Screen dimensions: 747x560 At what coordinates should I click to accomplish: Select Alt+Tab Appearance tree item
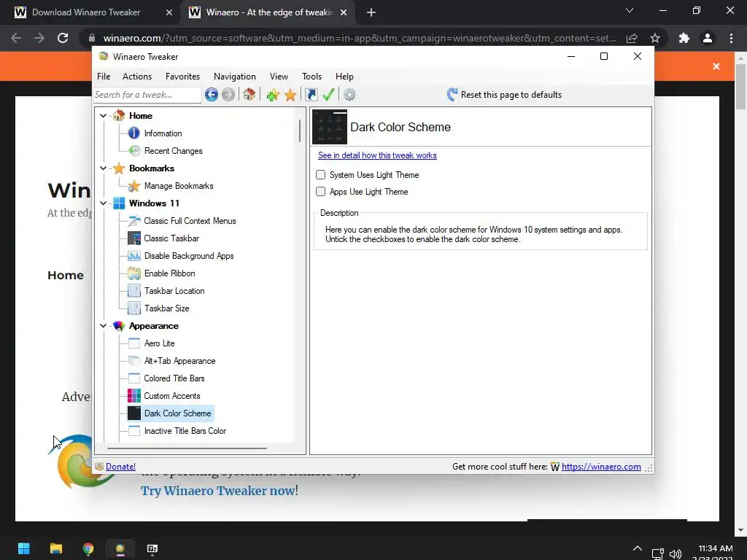coord(179,361)
